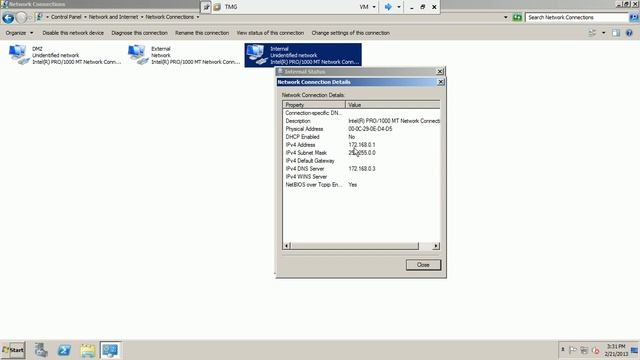This screenshot has height=360, width=640.
Task: Open the Help question mark icon
Action: [629, 33]
